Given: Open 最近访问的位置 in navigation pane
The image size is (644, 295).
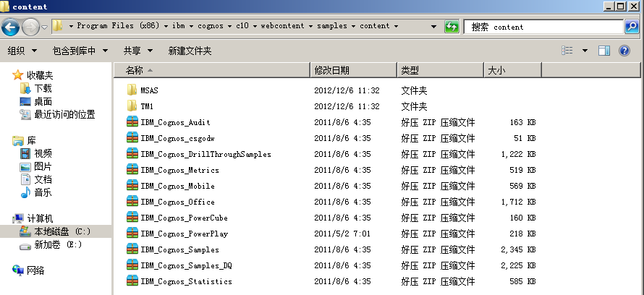Looking at the screenshot, I should click(64, 114).
